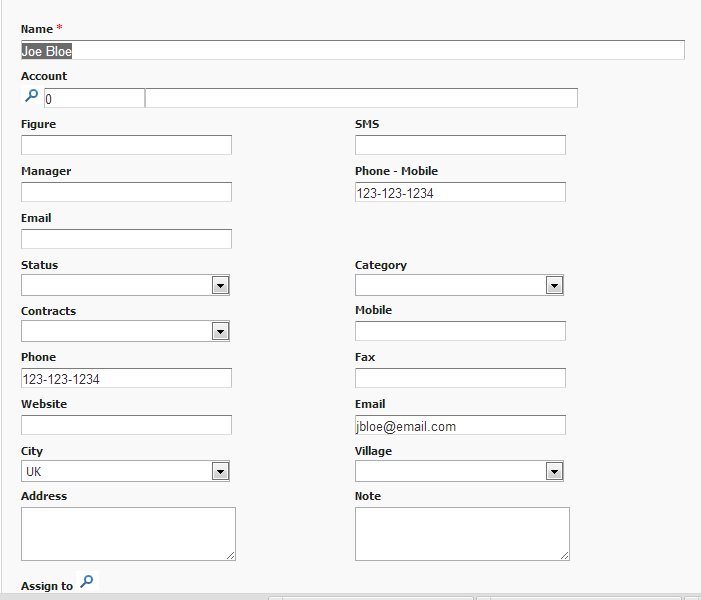Open the City dropdown showing UK
The height and width of the screenshot is (600, 701).
pos(125,471)
